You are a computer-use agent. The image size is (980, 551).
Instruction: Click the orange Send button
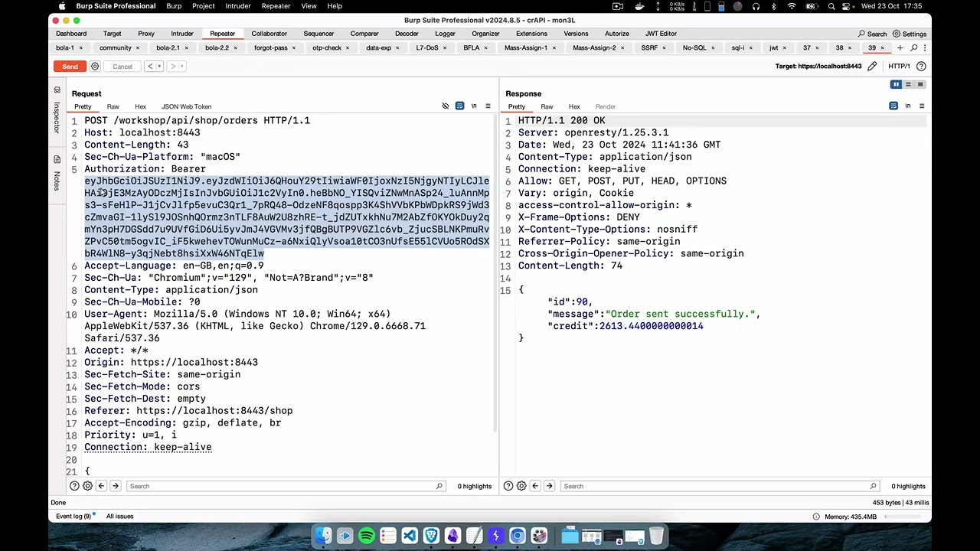coord(70,67)
